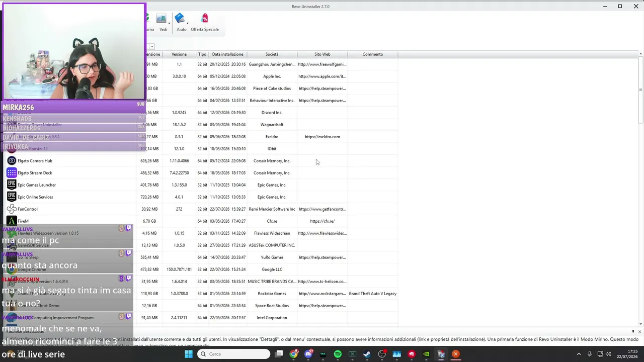Click the Grand Theft Auto V Legacy comment
644x362 pixels.
click(x=373, y=294)
